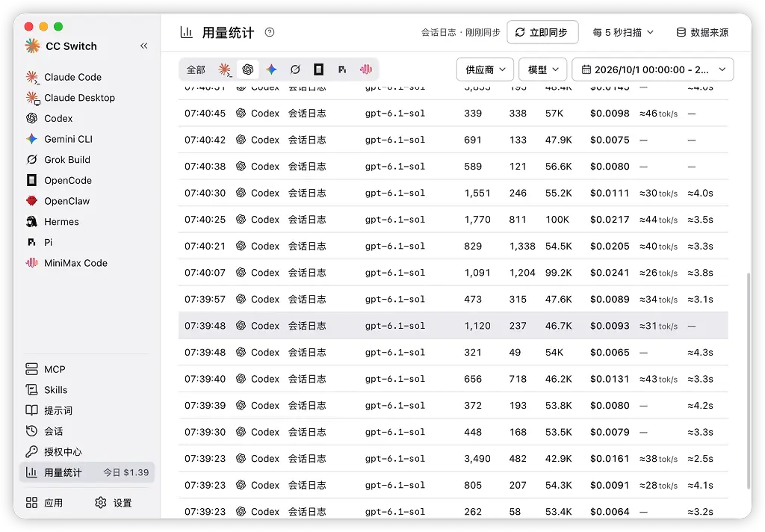Image resolution: width=765 pixels, height=532 pixels.
Task: Open the 应用 apps page
Action: point(44,503)
